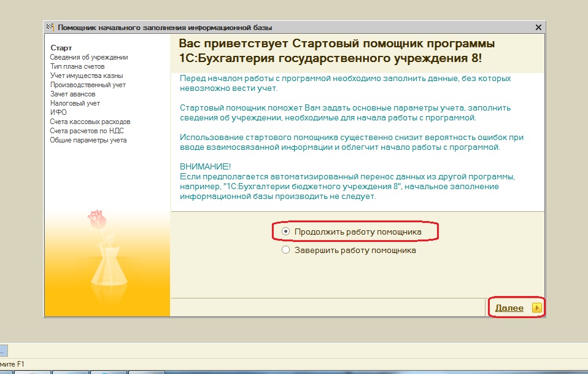
Task: Click the heading "Вас приветствует Стартовый помощник программы"
Action: click(337, 44)
